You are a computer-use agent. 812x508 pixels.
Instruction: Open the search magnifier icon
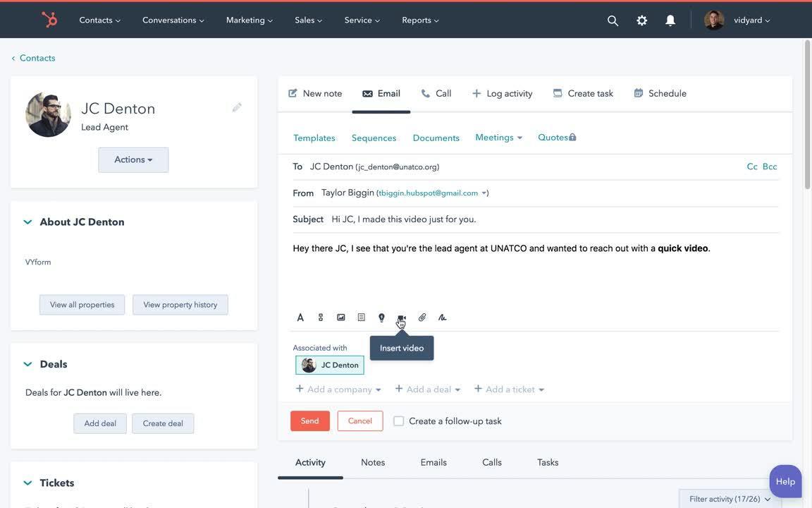coord(613,20)
